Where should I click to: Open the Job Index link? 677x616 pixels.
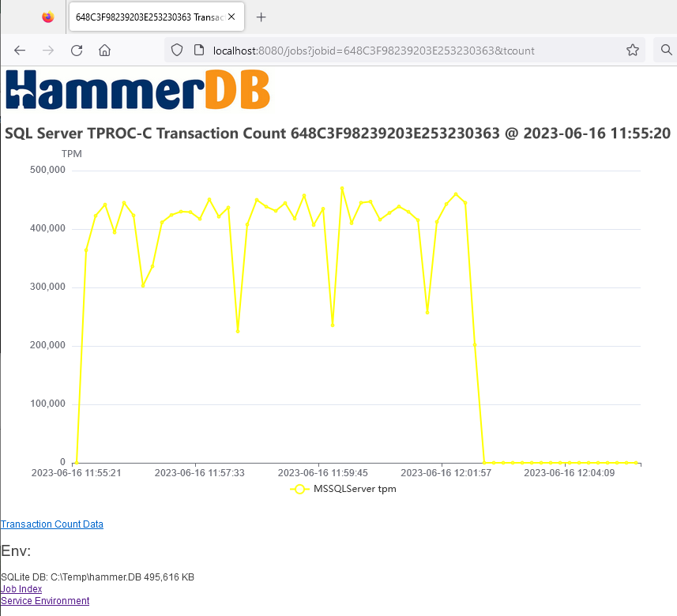pos(21,589)
